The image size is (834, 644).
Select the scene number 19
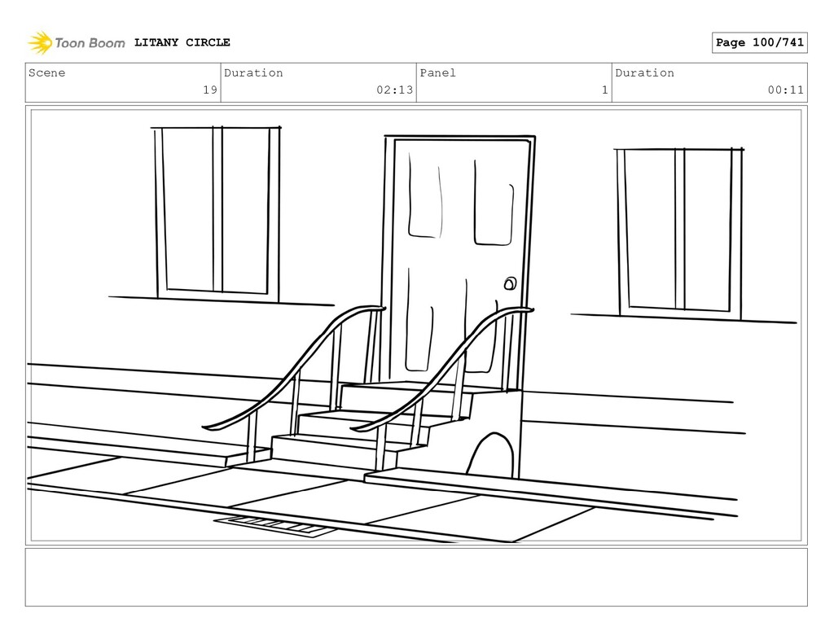pos(210,90)
